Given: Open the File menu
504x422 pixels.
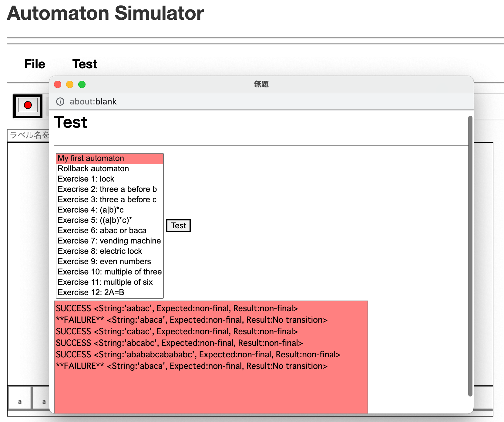Looking at the screenshot, I should click(x=35, y=64).
